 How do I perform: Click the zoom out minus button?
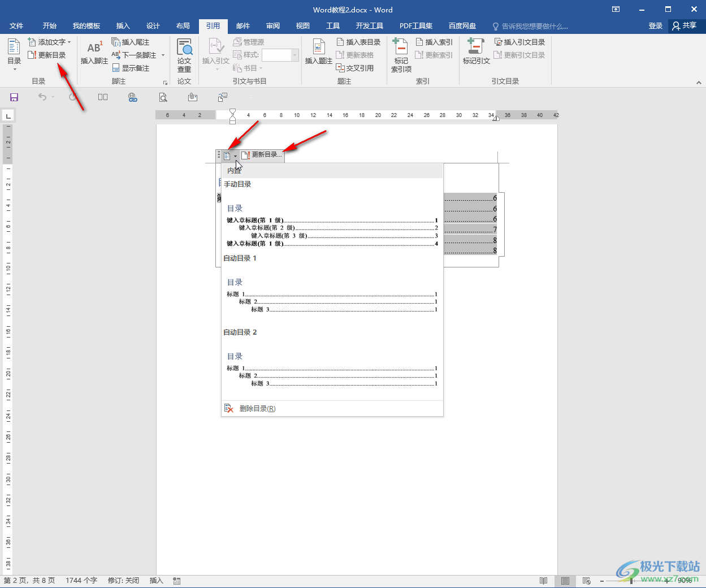[x=602, y=581]
